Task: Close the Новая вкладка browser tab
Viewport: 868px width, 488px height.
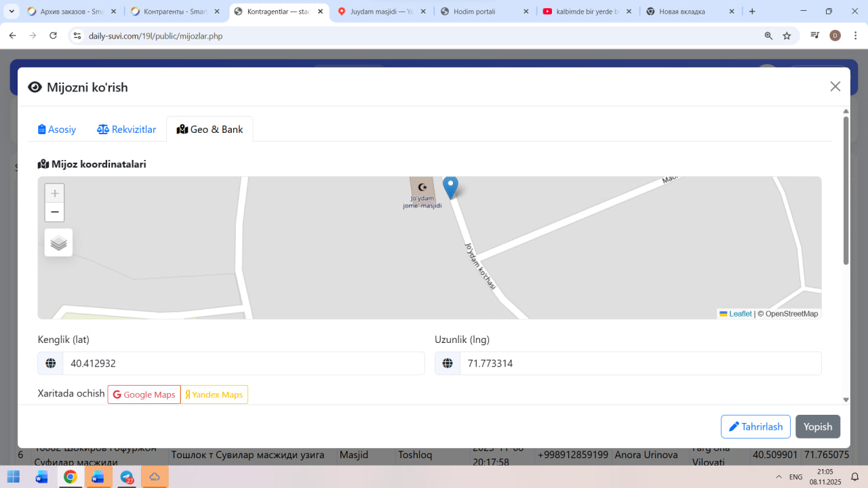Action: [732, 12]
